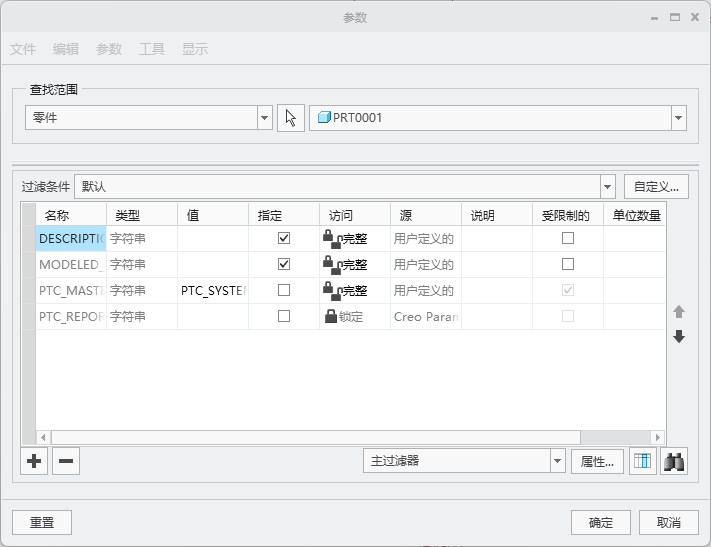The image size is (711, 547).
Task: Click the 访问 column header
Action: 355,215
